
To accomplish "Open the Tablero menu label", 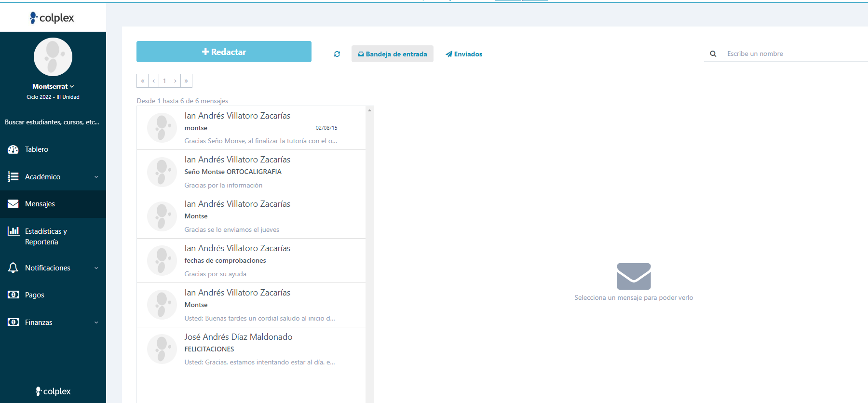I will [37, 149].
